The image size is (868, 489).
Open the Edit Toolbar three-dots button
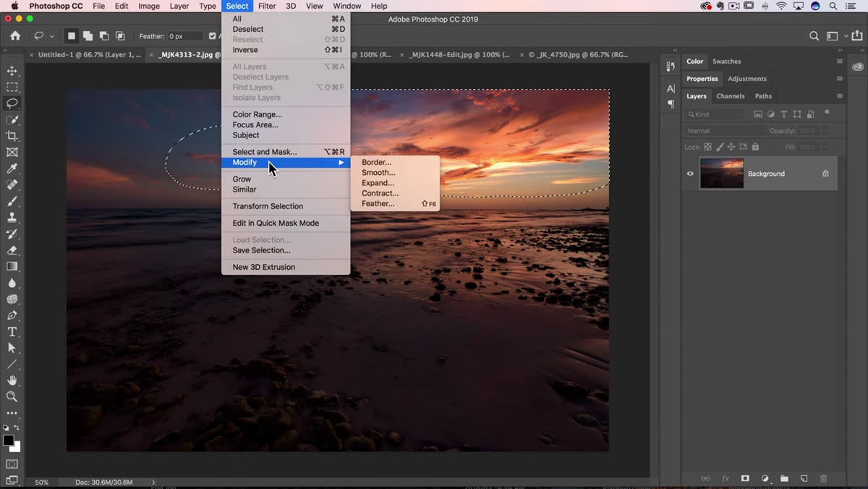coord(12,413)
